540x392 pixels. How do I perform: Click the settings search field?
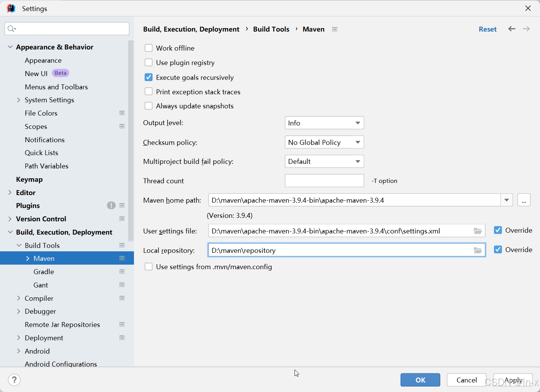[67, 29]
